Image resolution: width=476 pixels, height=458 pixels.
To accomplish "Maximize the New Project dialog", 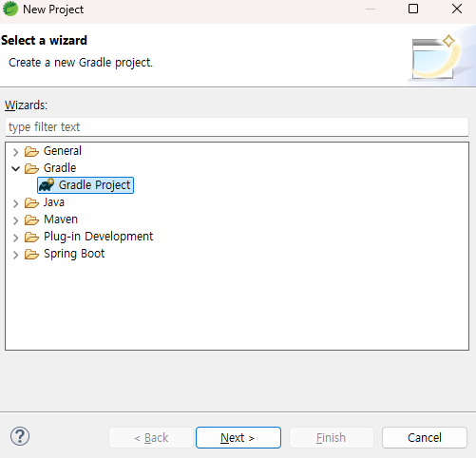I will coord(413,9).
